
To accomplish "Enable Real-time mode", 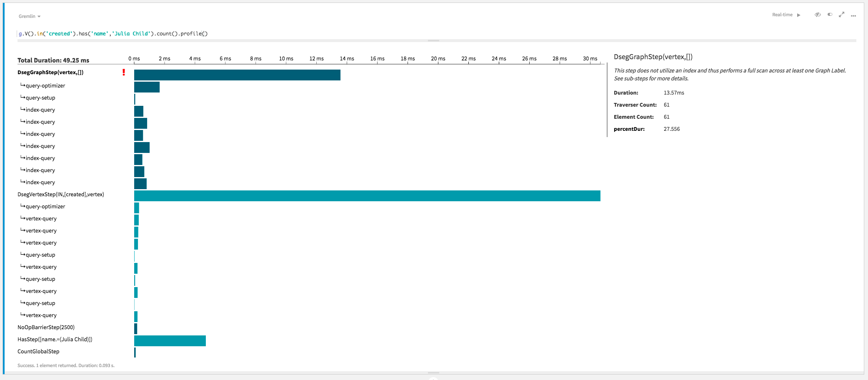I will 799,15.
